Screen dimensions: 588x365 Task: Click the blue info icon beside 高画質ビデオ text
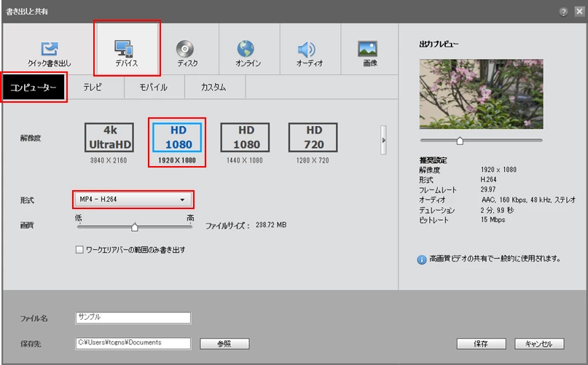click(x=421, y=259)
